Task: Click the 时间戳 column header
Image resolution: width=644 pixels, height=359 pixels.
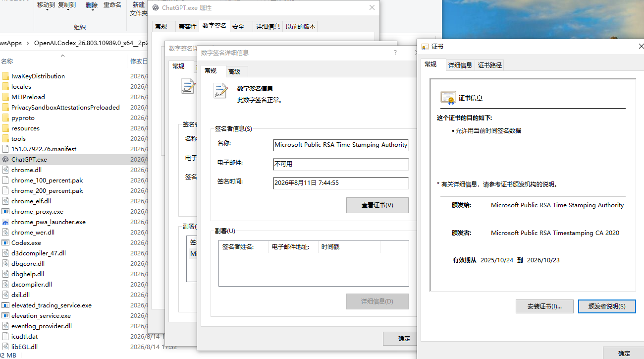Action: point(349,247)
